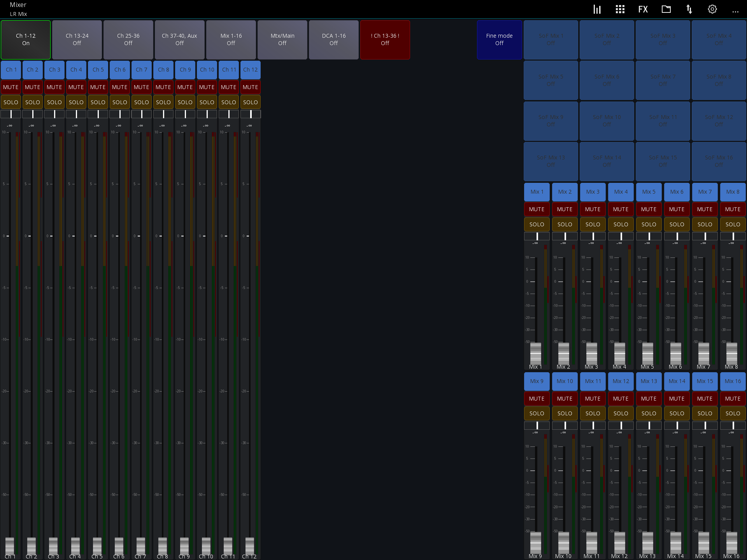Toggle Fine mode on
The image size is (747, 560).
click(499, 39)
